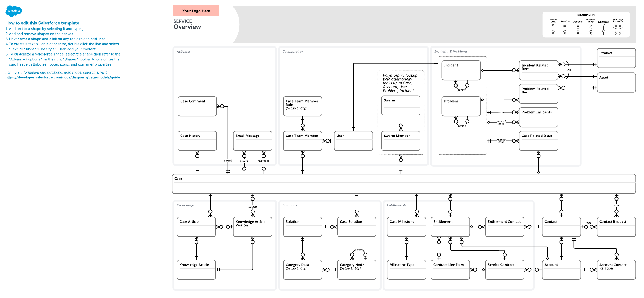Click the 'Overview' title text
The height and width of the screenshot is (298, 644).
click(x=187, y=27)
